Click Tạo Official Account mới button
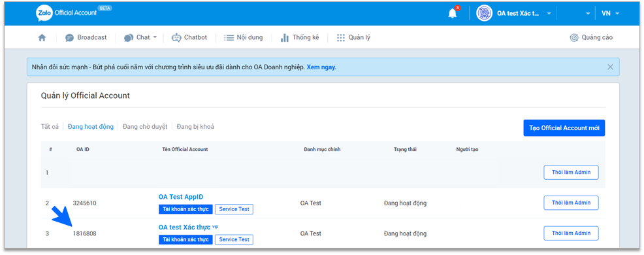The image size is (644, 255). [x=564, y=128]
